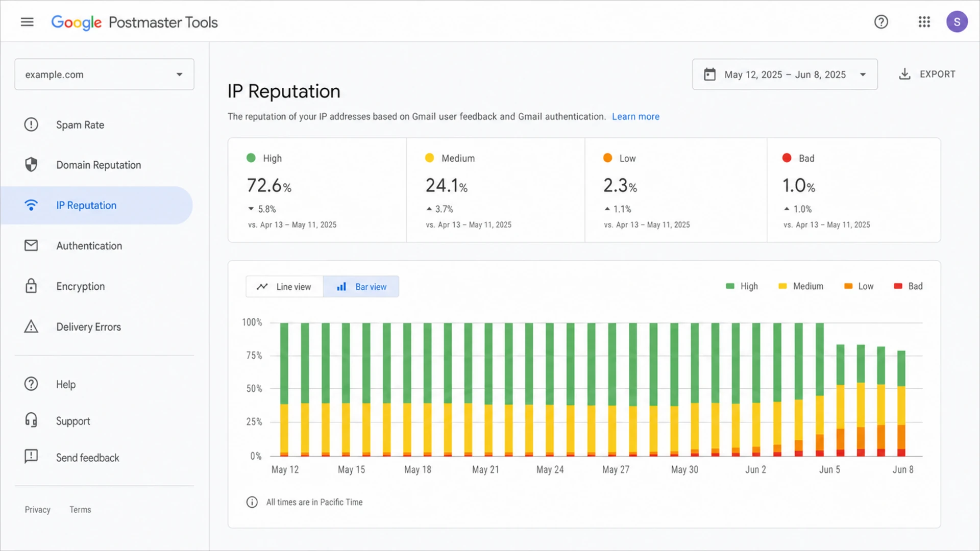Click the yellow Medium legend color swatch

pos(782,286)
